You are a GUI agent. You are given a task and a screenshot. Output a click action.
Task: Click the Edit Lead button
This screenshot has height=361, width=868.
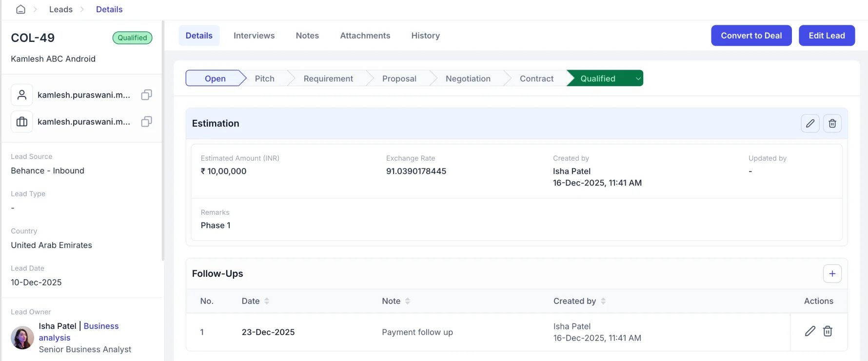click(x=827, y=36)
